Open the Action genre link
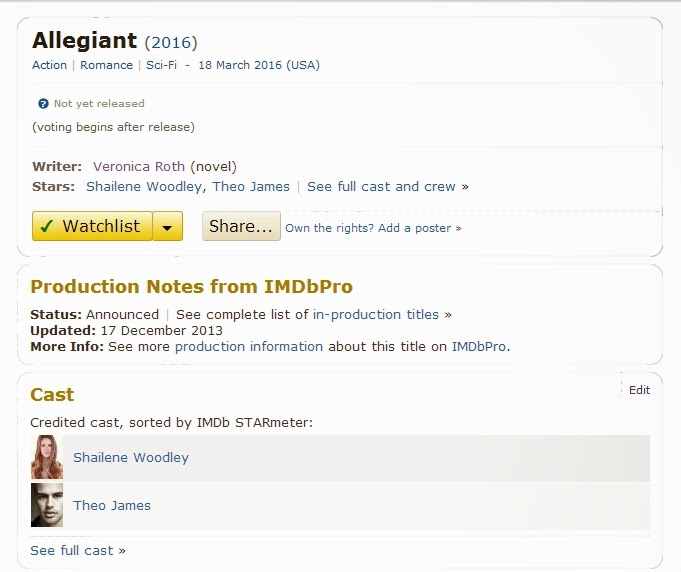Viewport: 681px width, 572px height. [x=50, y=65]
